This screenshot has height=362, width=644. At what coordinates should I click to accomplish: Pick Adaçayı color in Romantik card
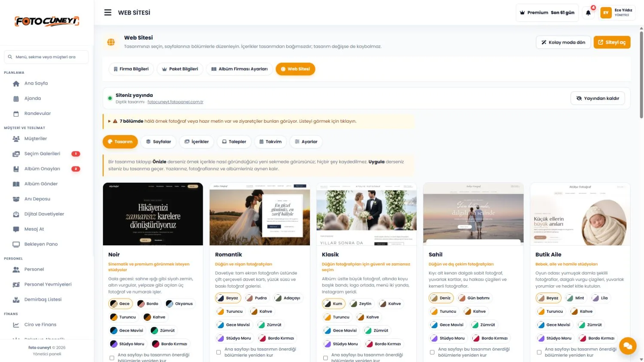pyautogui.click(x=288, y=298)
